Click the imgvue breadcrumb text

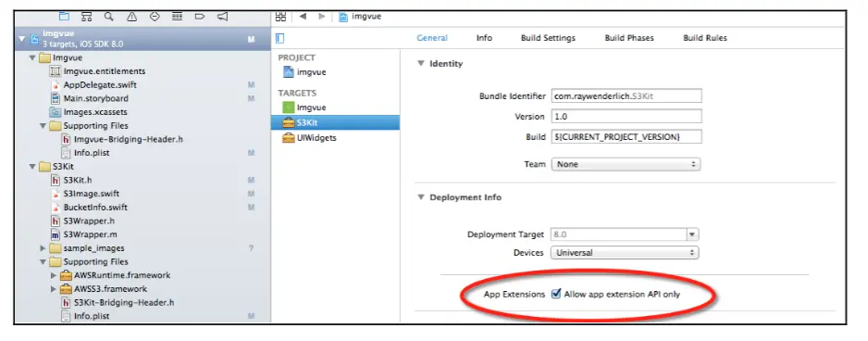366,17
